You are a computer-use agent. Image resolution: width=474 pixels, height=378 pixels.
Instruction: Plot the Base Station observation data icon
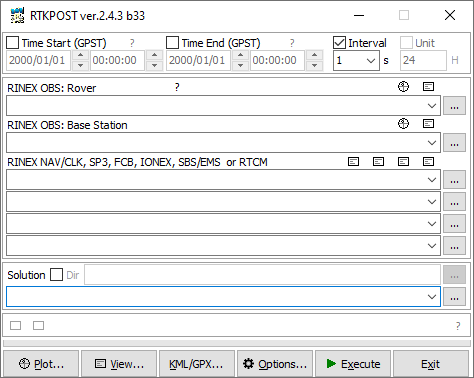[x=403, y=124]
